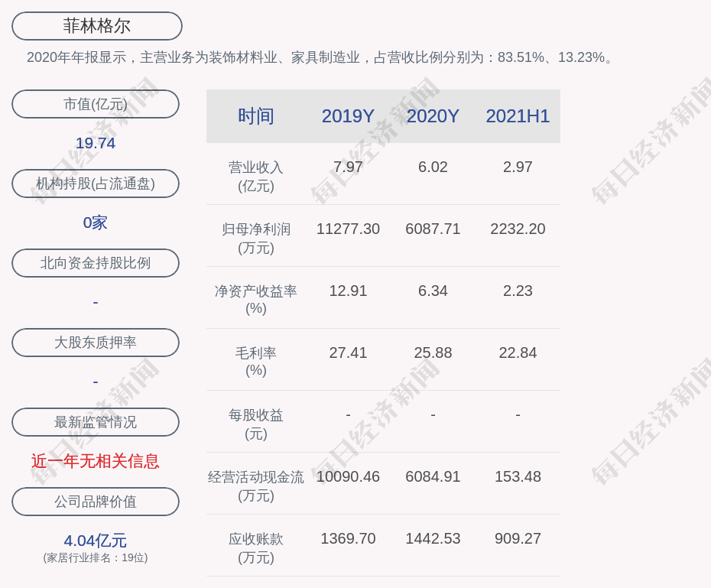Click the 净资产收益率(%) row label
The width and height of the screenshot is (711, 588).
click(256, 299)
